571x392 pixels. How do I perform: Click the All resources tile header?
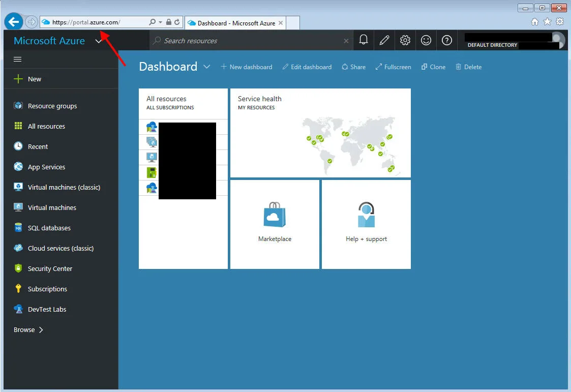pos(183,103)
